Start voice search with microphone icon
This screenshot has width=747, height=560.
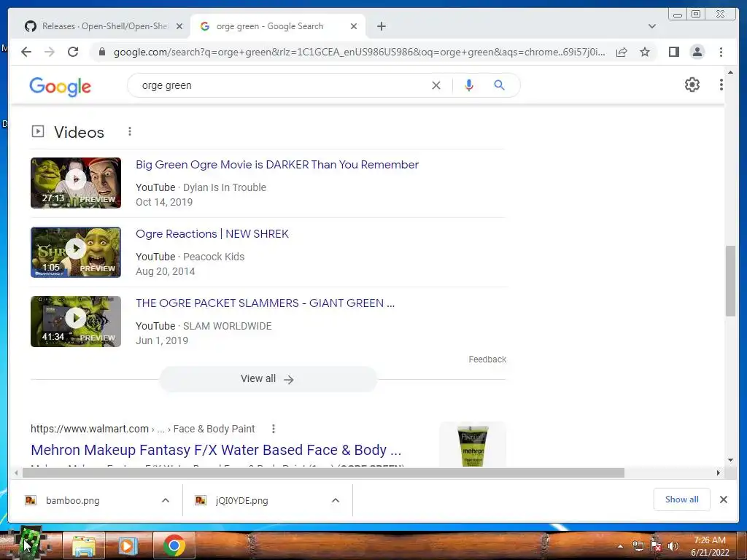point(469,85)
